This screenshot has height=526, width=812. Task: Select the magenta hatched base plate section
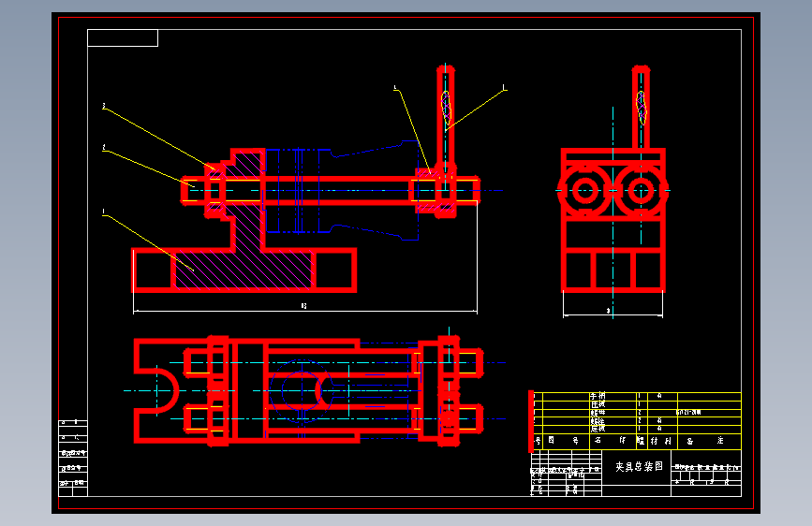(x=244, y=269)
